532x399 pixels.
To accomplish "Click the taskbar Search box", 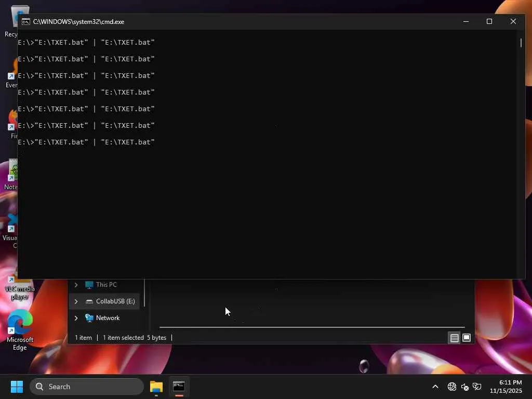I will click(x=87, y=387).
